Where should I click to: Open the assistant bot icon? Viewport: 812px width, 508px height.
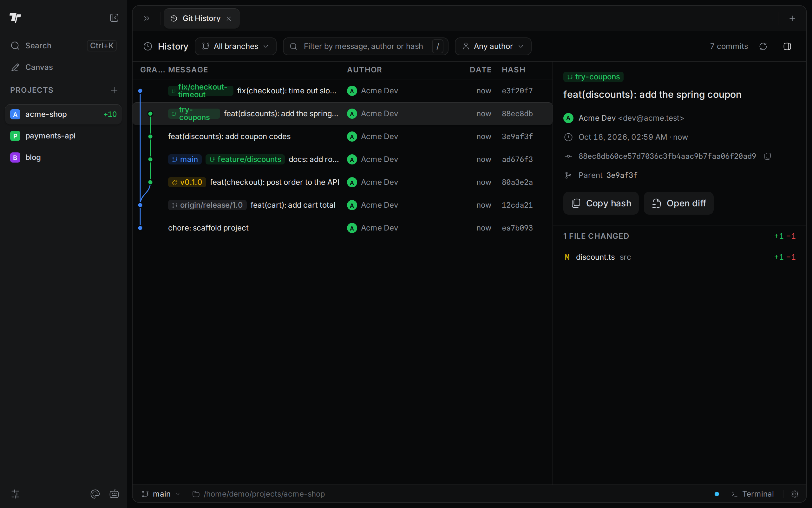point(114,493)
